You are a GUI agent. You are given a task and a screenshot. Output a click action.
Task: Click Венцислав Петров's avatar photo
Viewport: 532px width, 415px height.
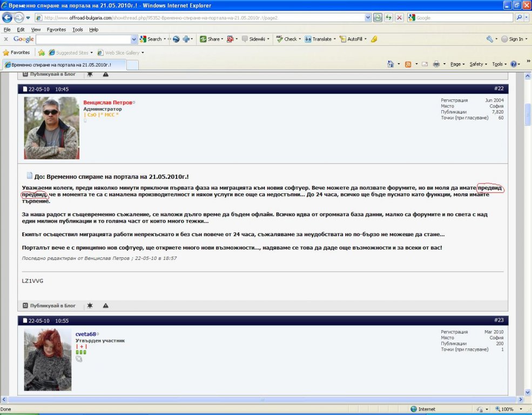pos(51,128)
